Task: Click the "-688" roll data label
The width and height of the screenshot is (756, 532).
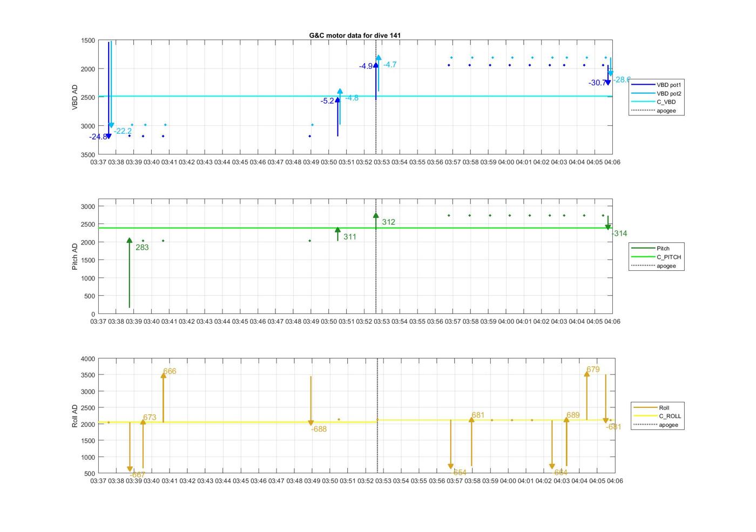Action: (319, 429)
